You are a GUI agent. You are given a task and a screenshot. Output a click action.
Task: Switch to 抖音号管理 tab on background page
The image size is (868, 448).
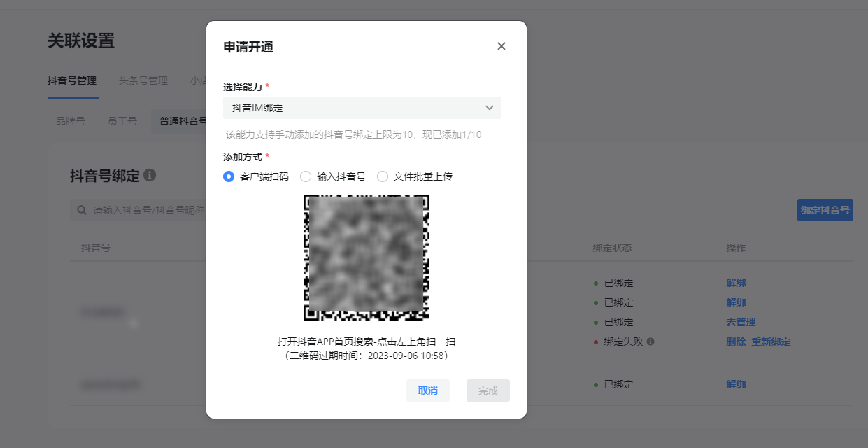[72, 80]
